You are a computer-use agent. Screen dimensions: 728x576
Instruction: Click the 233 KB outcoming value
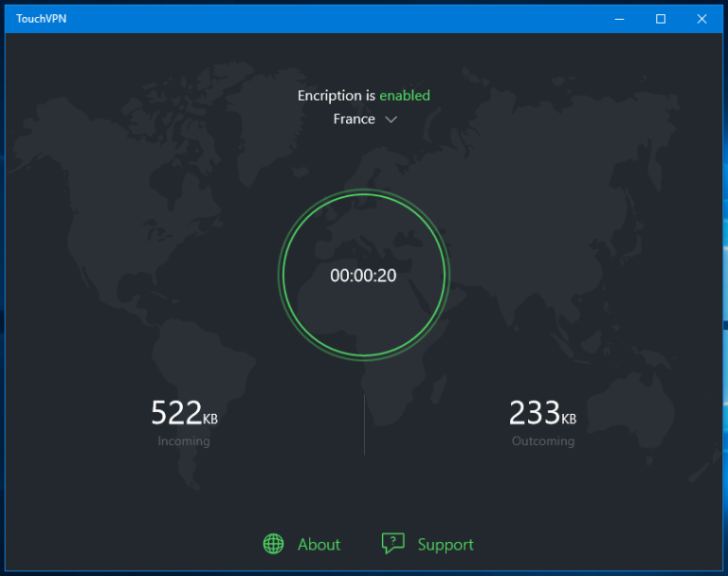click(542, 413)
